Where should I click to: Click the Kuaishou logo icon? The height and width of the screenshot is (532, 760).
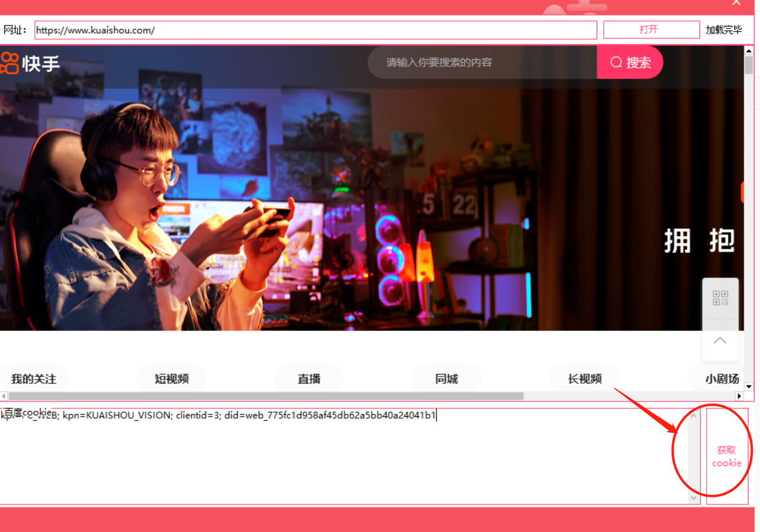click(10, 62)
